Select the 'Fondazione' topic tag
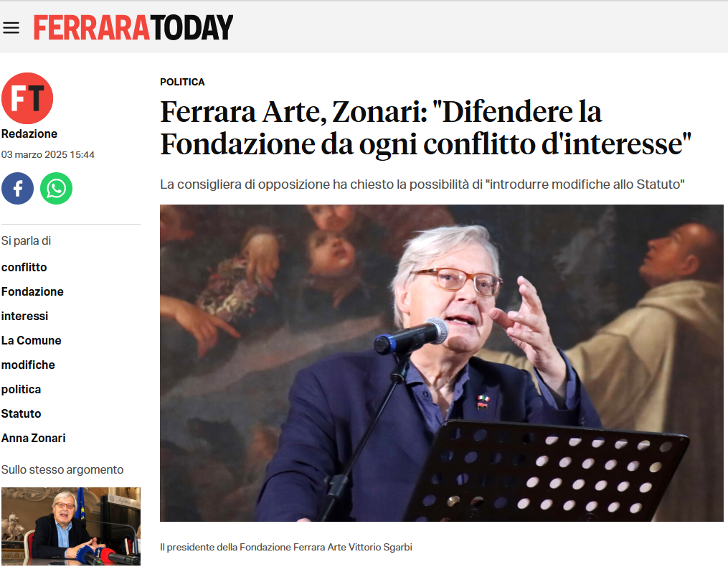The height and width of the screenshot is (567, 728). 32,291
